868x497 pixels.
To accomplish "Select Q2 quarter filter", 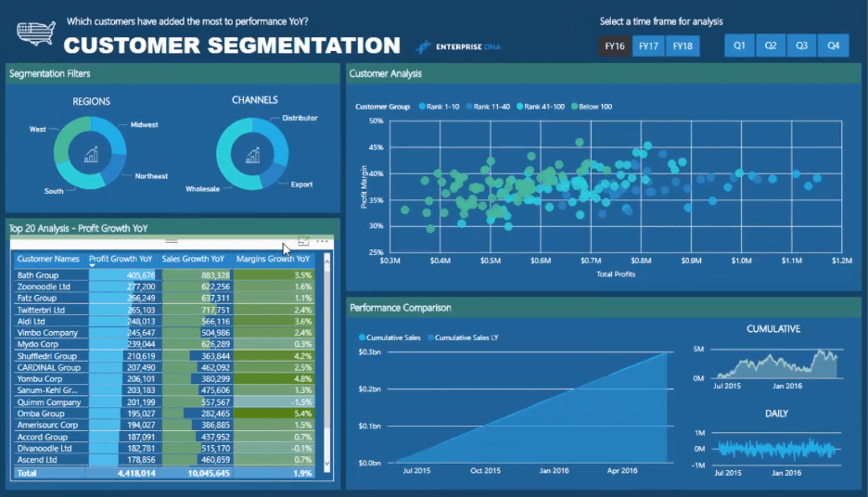I will 771,45.
